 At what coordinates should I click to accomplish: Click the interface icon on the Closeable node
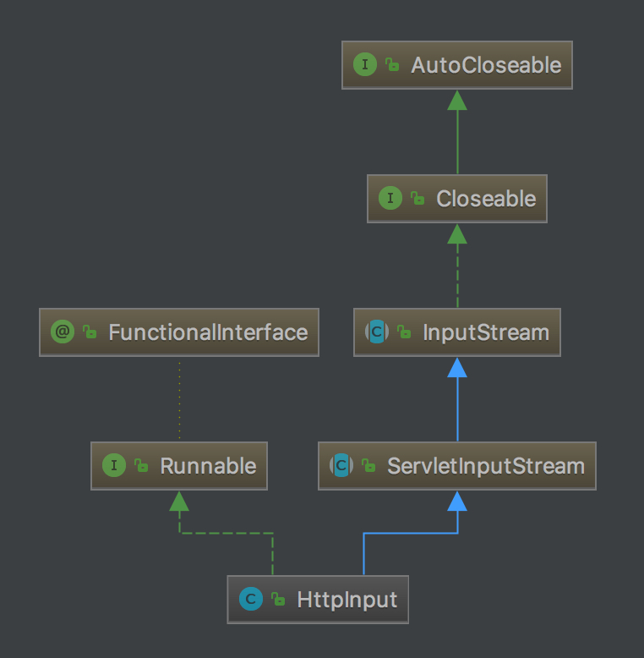click(390, 198)
